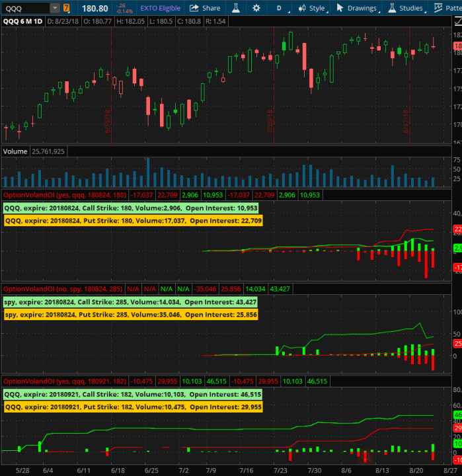
Task: Click the 7/23 date on time axis
Action: [280, 471]
